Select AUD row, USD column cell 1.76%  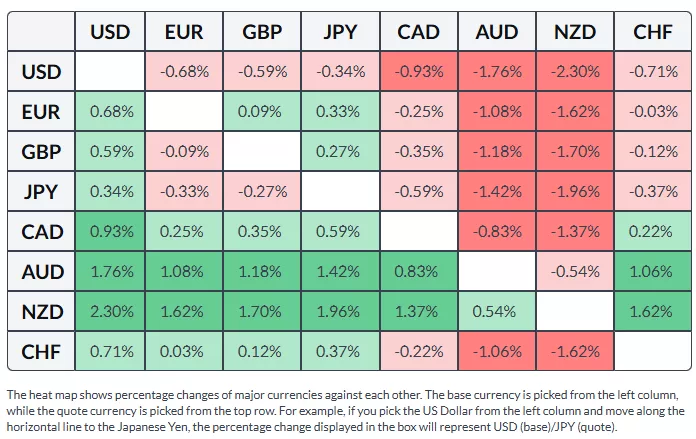tap(111, 272)
